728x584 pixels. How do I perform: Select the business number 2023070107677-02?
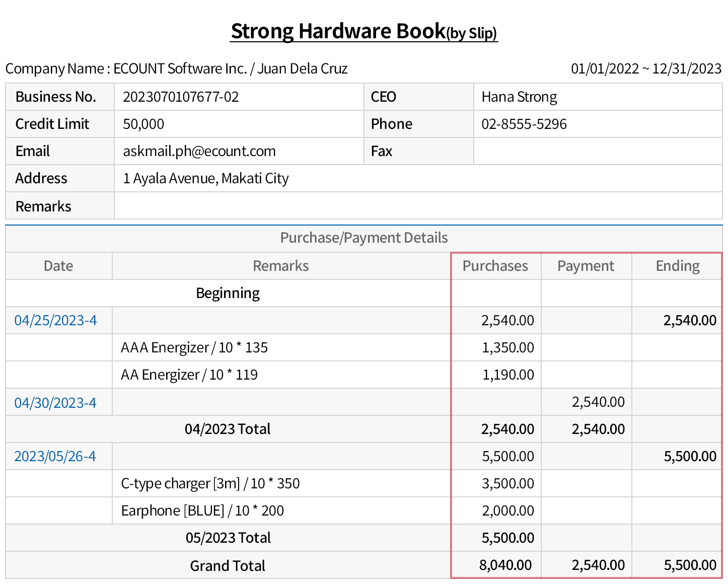(181, 97)
